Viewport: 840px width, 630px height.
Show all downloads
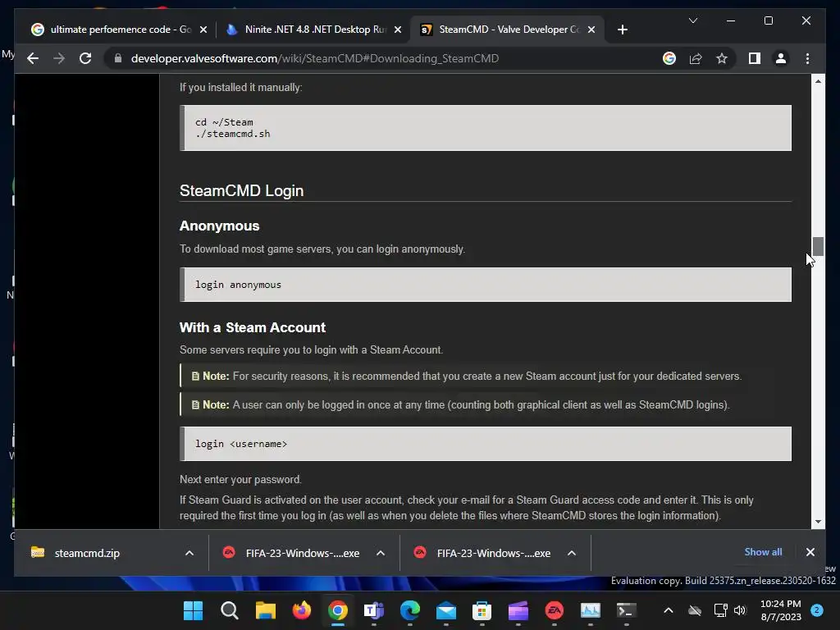[763, 552]
